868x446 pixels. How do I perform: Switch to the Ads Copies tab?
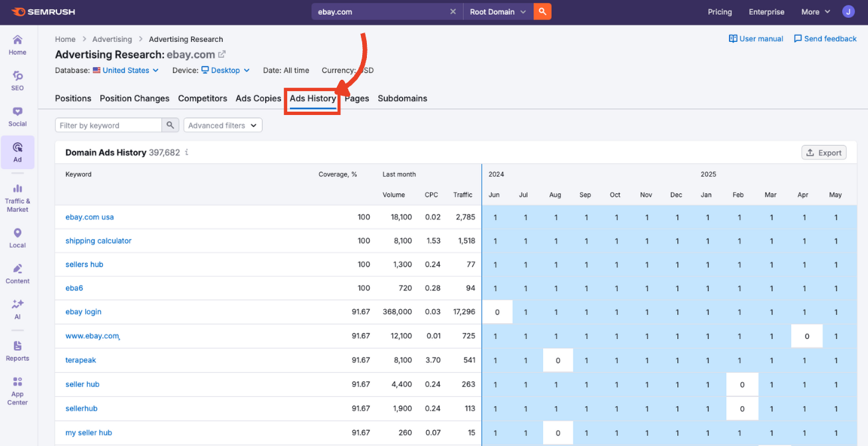pos(258,98)
